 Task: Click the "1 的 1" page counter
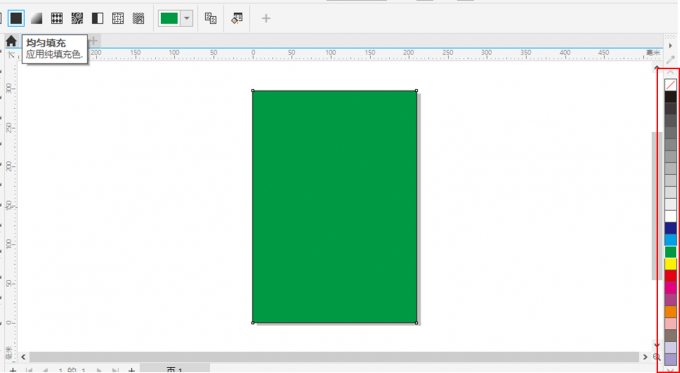pos(72,370)
